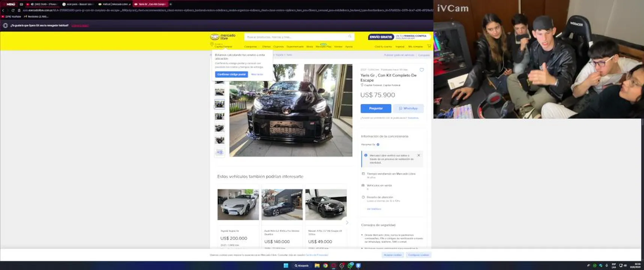Open Opera GX from the taskbar
Screen dimensions: 644x270
[334, 265]
